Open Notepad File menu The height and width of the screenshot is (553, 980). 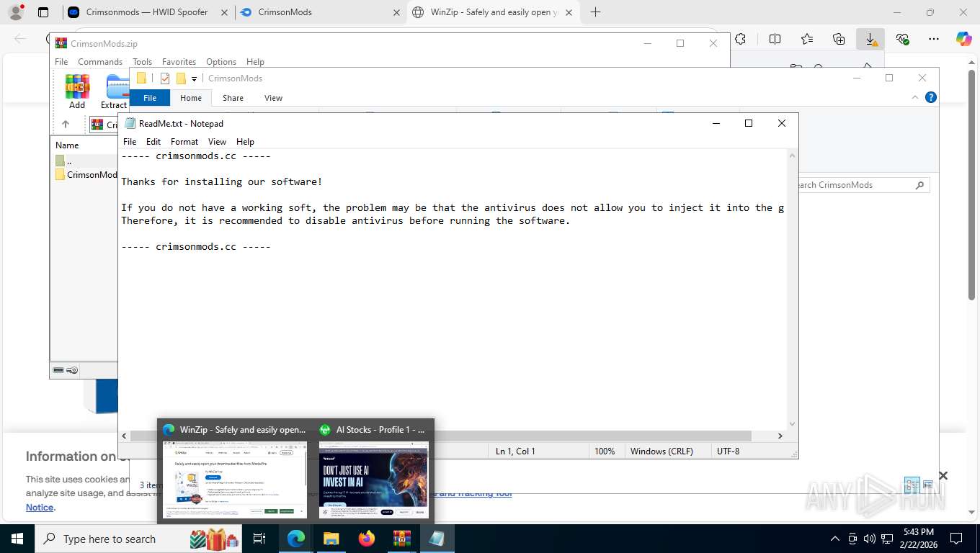[130, 142]
